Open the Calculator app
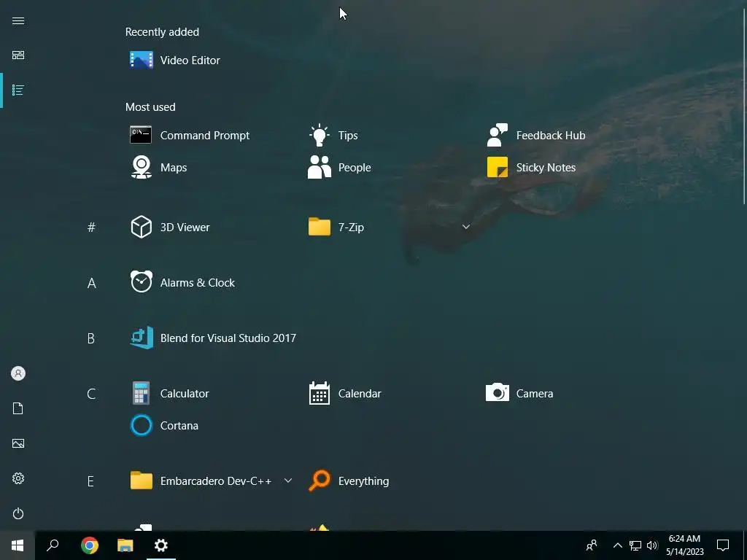 [x=170, y=394]
